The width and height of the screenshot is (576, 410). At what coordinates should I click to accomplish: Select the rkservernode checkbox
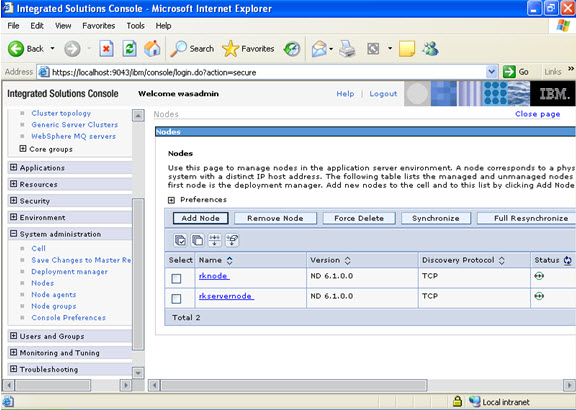click(176, 298)
